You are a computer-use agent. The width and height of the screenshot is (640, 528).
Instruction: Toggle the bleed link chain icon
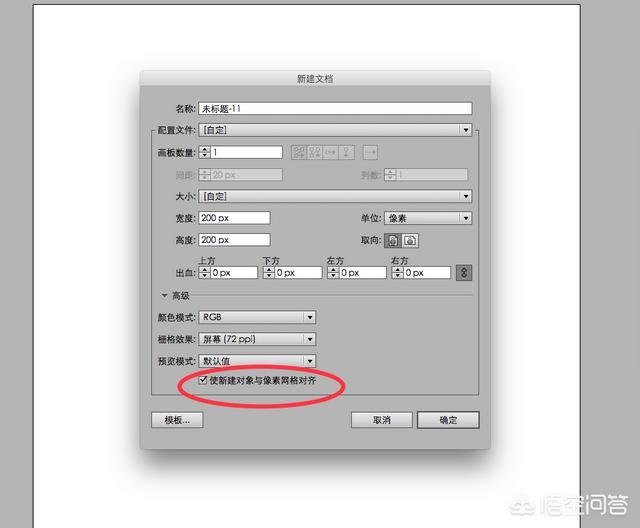point(464,273)
